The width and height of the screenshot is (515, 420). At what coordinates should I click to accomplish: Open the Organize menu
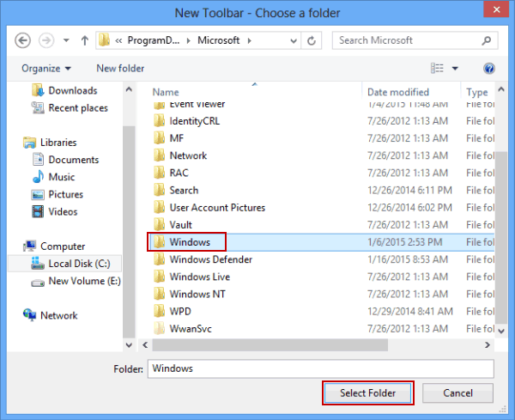tap(46, 69)
